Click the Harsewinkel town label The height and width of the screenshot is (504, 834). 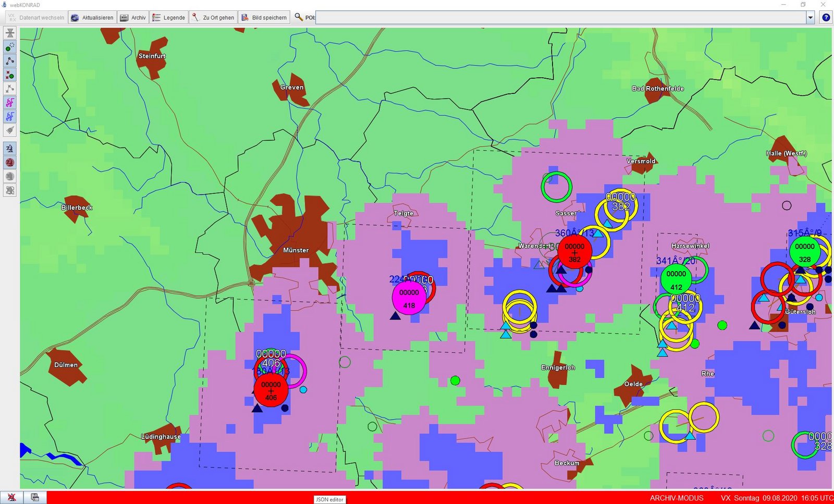[x=691, y=245]
